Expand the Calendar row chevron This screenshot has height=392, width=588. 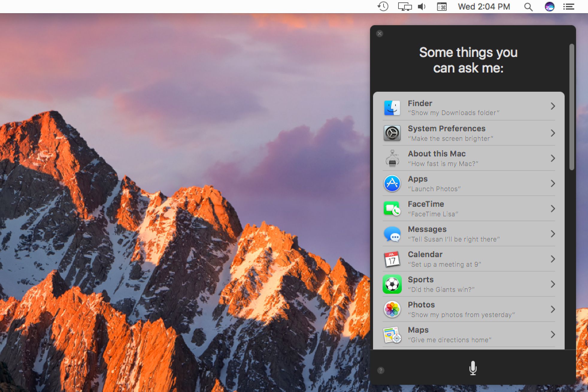pos(553,259)
